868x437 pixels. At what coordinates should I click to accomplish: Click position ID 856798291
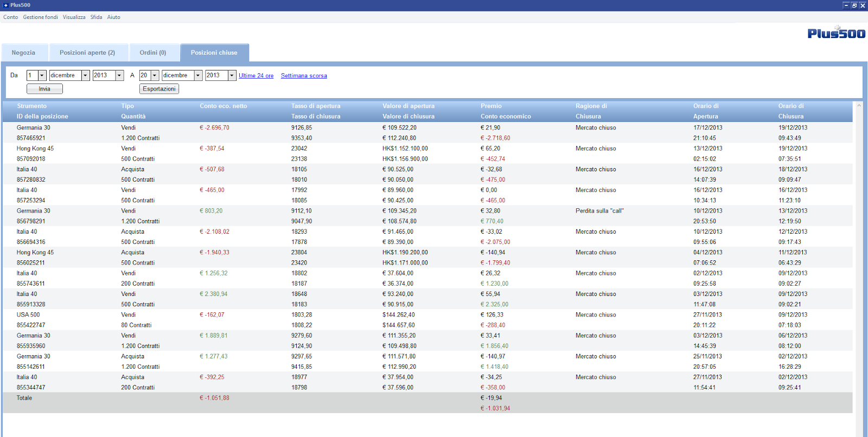(x=31, y=221)
